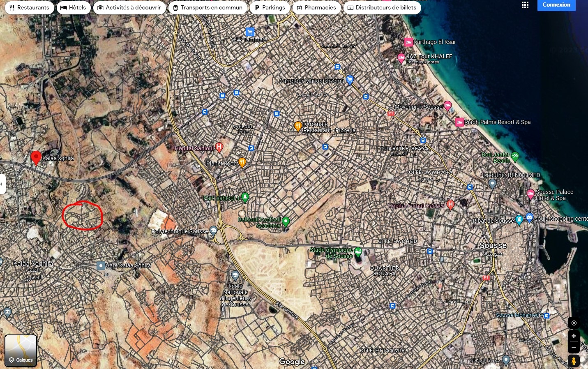Filter map by Pharmacies

(316, 8)
